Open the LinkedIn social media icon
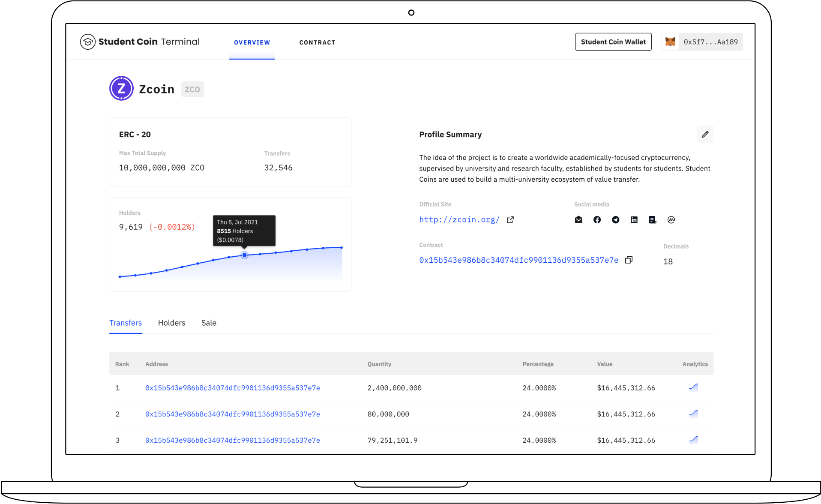Screen dimensions: 821x504 [x=634, y=220]
